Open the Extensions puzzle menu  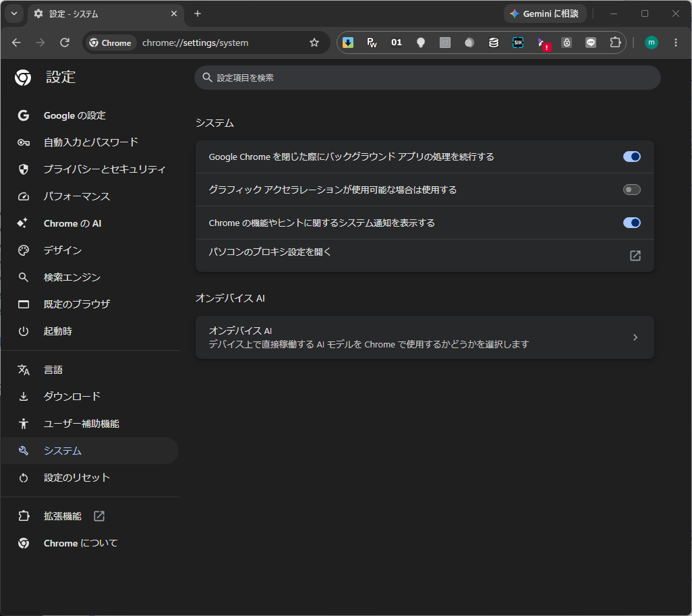tap(615, 43)
